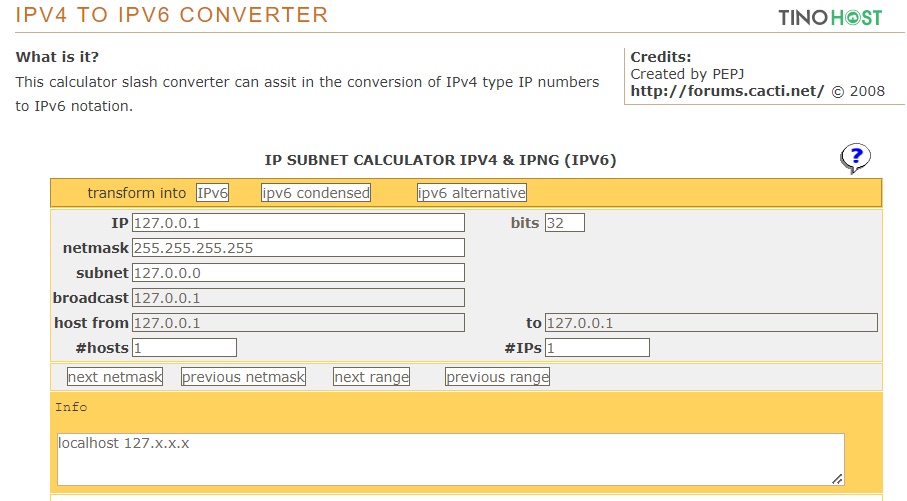Click the #IPs field
Image resolution: width=907 pixels, height=501 pixels.
coord(597,347)
